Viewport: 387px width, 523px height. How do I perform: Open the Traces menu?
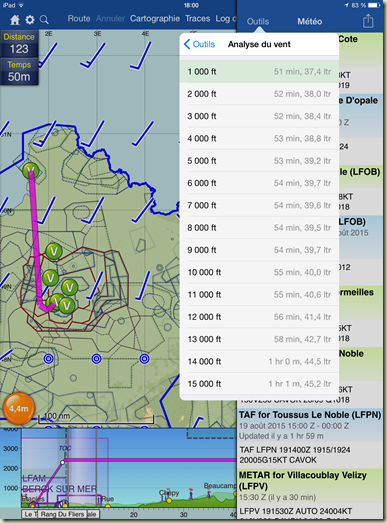(x=198, y=18)
